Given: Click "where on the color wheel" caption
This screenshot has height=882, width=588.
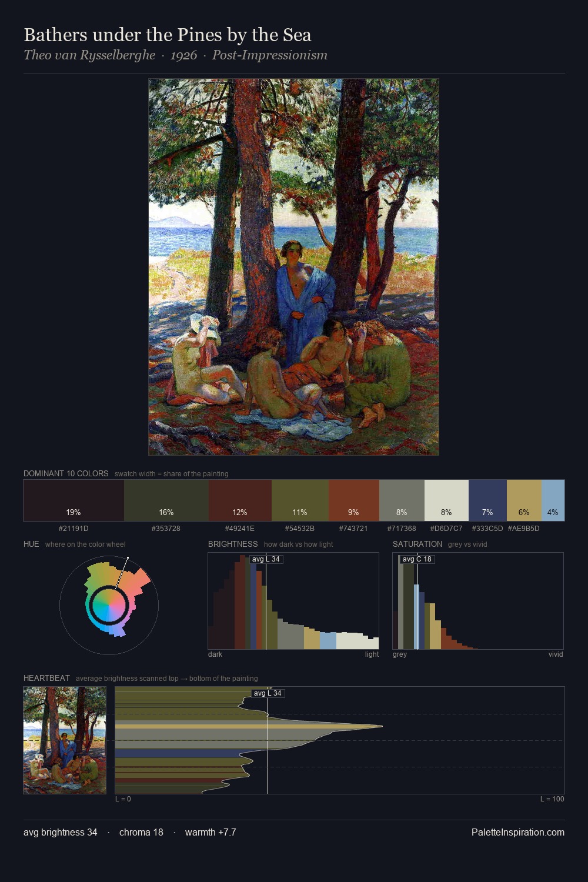Looking at the screenshot, I should [x=85, y=544].
